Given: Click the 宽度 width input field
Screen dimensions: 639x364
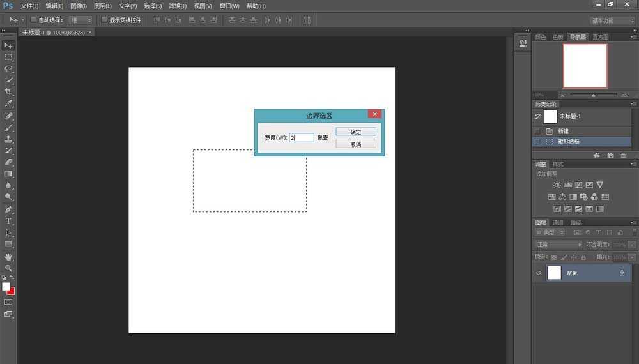Looking at the screenshot, I should click(x=302, y=137).
